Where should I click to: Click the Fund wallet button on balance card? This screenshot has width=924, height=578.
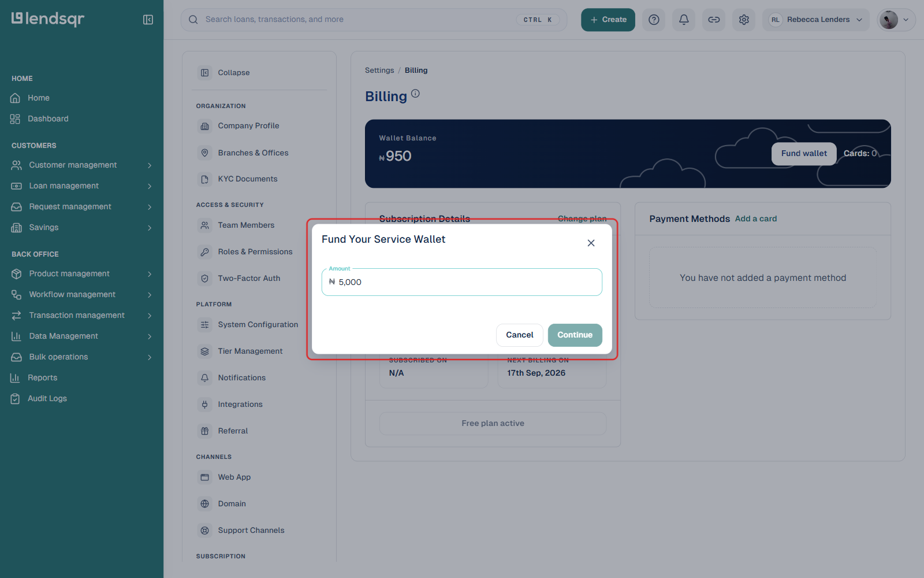[804, 154]
